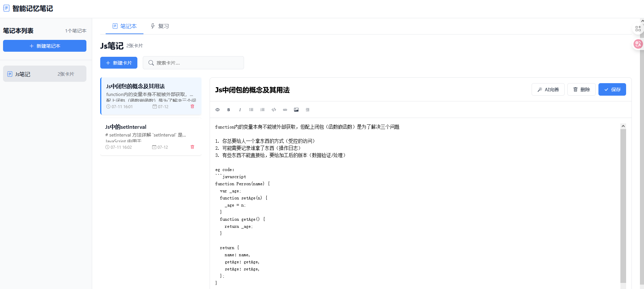This screenshot has width=644, height=289.
Task: Click the line 'function Person(name) {' in editor
Action: 243,184
